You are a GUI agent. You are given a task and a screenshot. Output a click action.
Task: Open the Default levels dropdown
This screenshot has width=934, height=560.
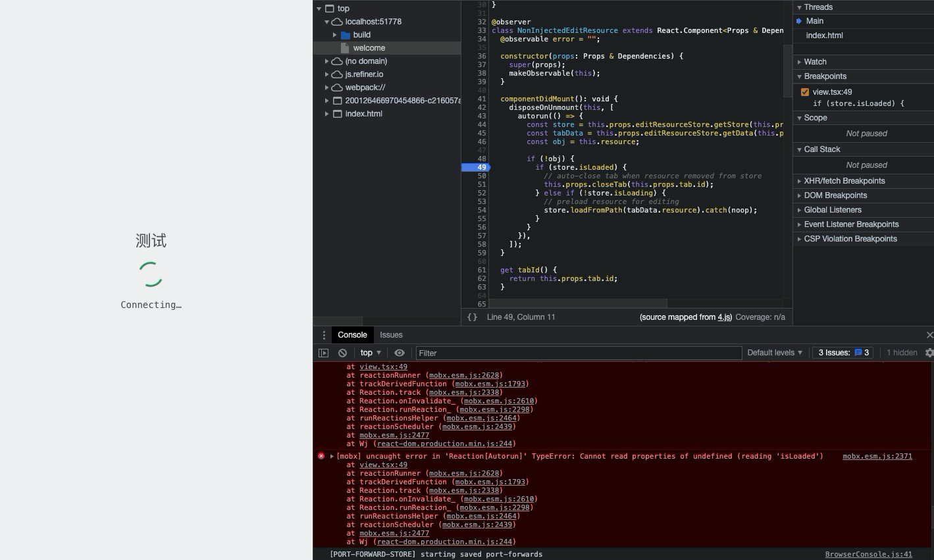click(774, 353)
